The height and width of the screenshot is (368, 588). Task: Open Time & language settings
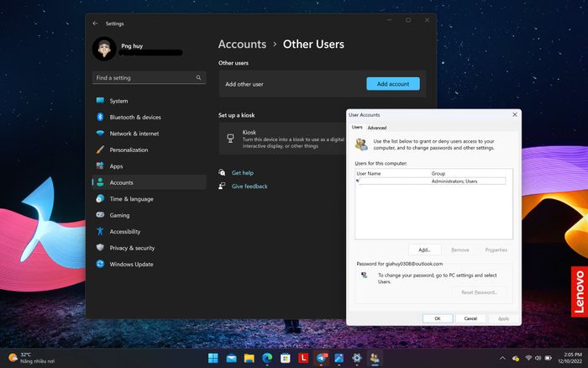(x=131, y=199)
